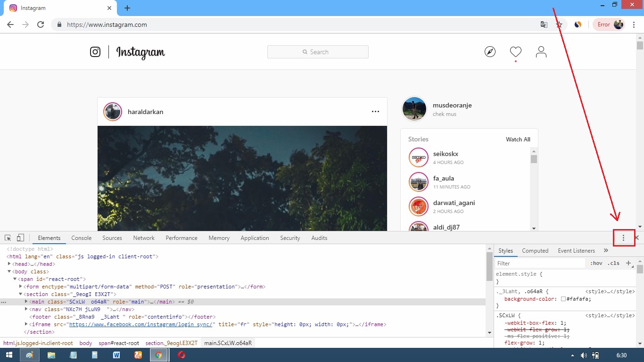Open the Paint taskbar icon
The image size is (644, 362).
29,355
